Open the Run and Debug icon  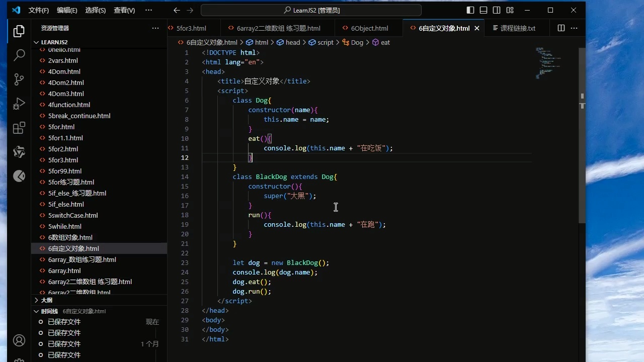(x=19, y=104)
